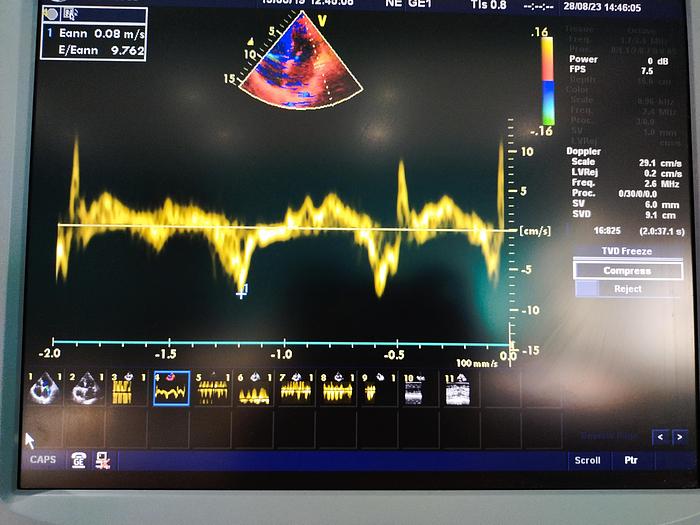Click the Ptr trackball mode label
This screenshot has width=700, height=525.
tap(631, 460)
